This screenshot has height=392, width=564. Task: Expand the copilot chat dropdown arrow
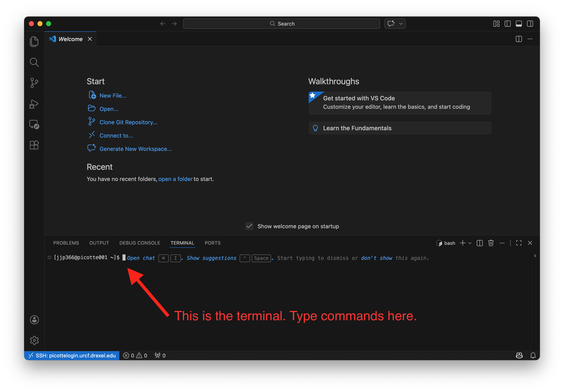click(x=400, y=24)
